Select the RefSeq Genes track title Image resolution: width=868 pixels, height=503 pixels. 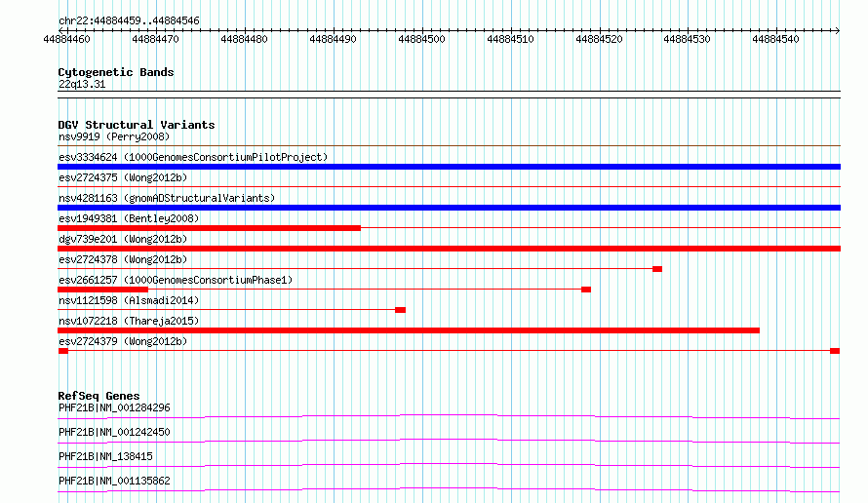point(99,396)
